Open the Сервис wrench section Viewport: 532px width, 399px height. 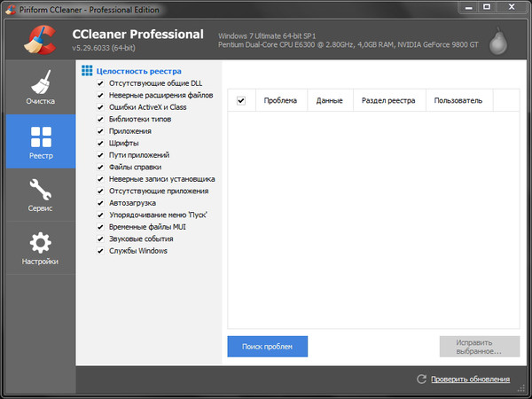coord(41,195)
